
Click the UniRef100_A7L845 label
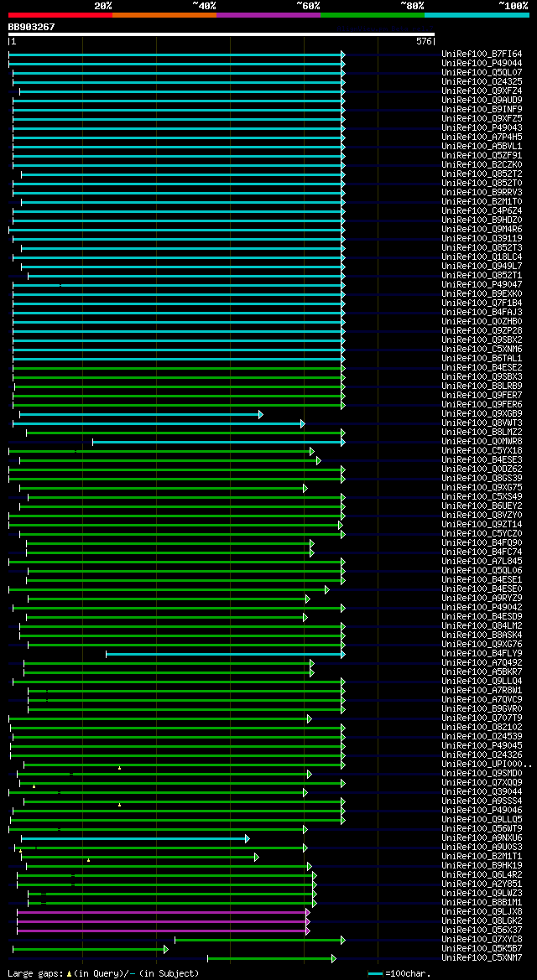(482, 561)
